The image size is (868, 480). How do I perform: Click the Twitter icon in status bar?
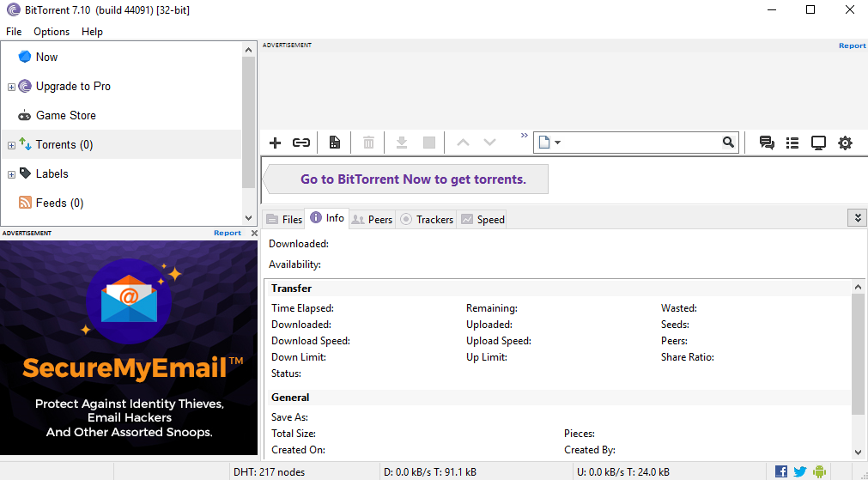[800, 471]
